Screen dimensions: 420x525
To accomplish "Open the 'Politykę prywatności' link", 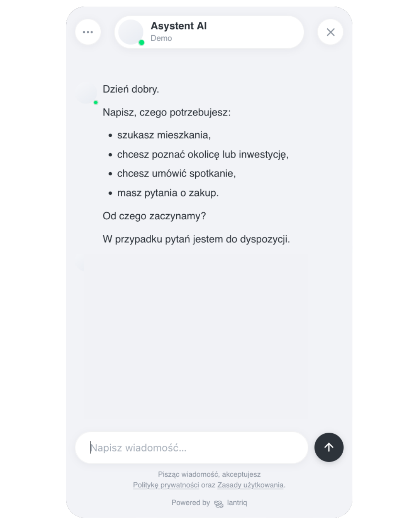I will (x=166, y=485).
